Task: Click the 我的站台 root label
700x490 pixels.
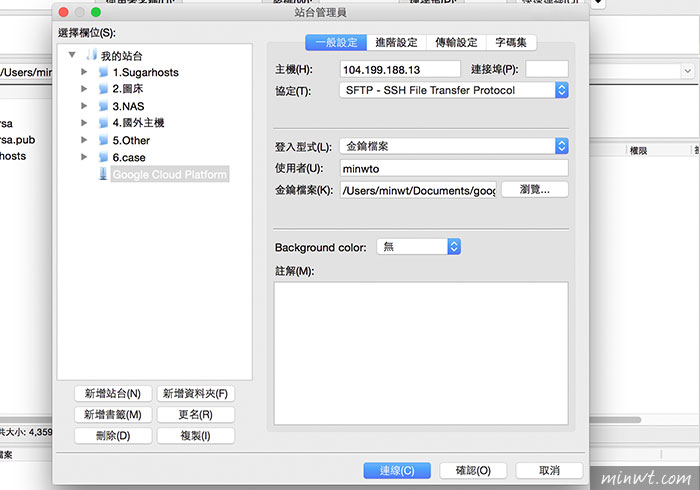Action: tap(121, 56)
